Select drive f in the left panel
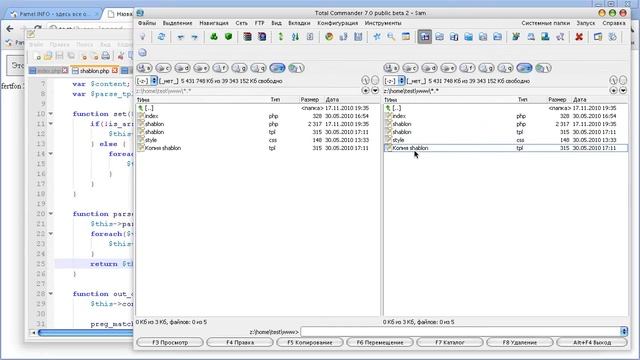This screenshot has height=360, width=640. click(220, 68)
